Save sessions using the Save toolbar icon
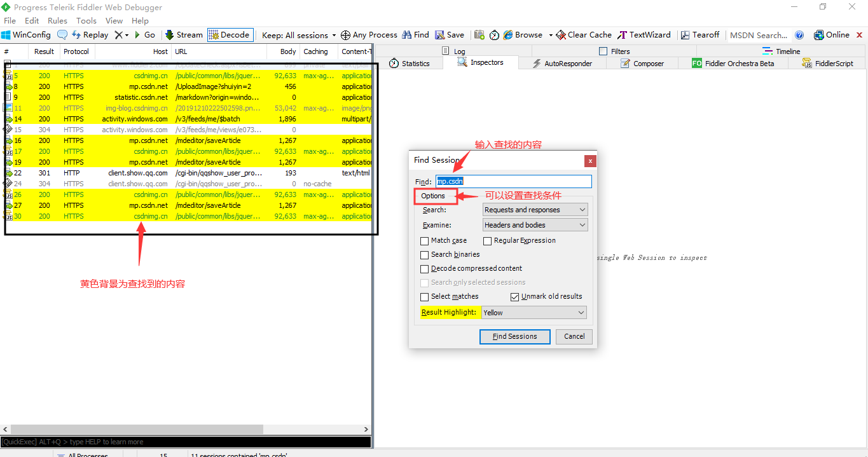 coord(450,35)
